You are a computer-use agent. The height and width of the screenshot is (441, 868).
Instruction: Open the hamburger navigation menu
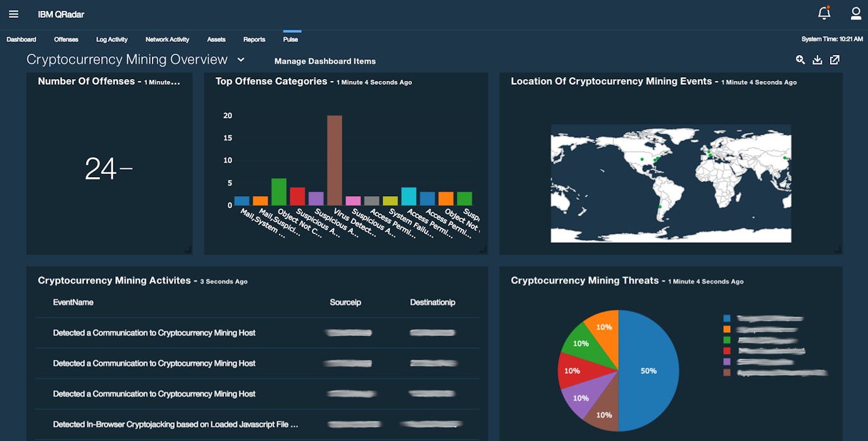(x=13, y=14)
